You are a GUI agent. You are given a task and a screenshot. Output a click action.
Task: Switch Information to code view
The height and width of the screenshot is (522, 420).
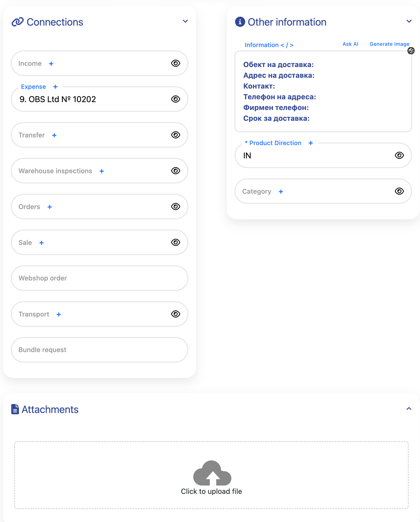click(287, 45)
